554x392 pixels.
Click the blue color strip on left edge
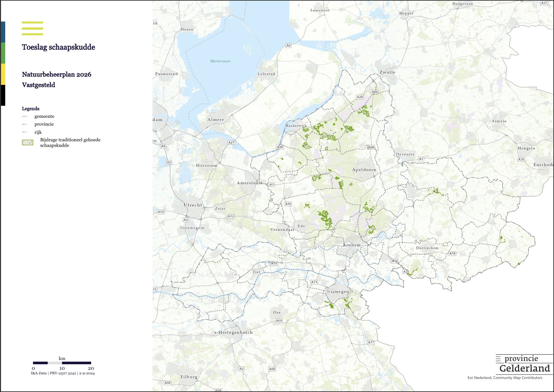coord(3,32)
